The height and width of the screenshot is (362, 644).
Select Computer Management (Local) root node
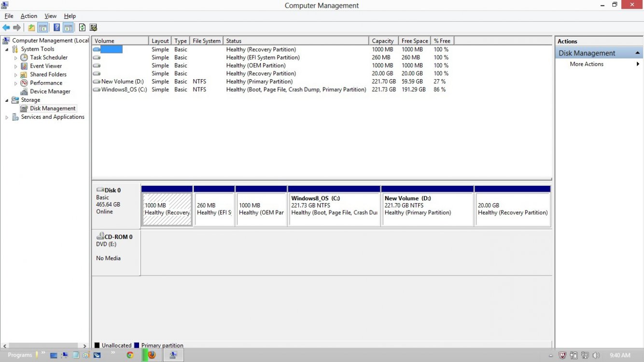pyautogui.click(x=50, y=41)
